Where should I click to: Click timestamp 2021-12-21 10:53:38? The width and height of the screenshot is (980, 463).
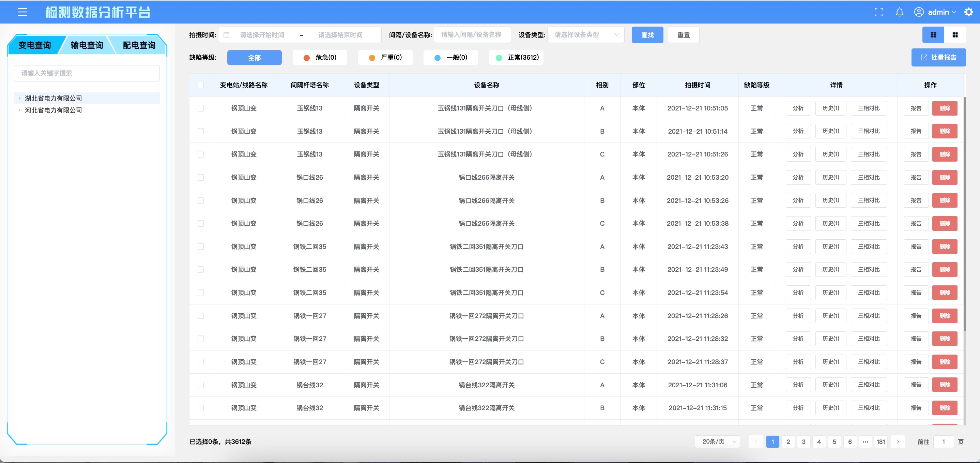pyautogui.click(x=698, y=224)
